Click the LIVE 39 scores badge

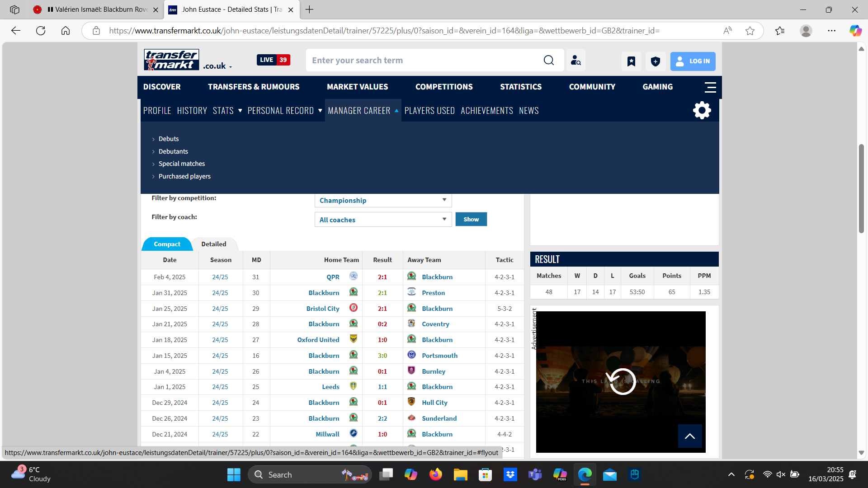[274, 60]
